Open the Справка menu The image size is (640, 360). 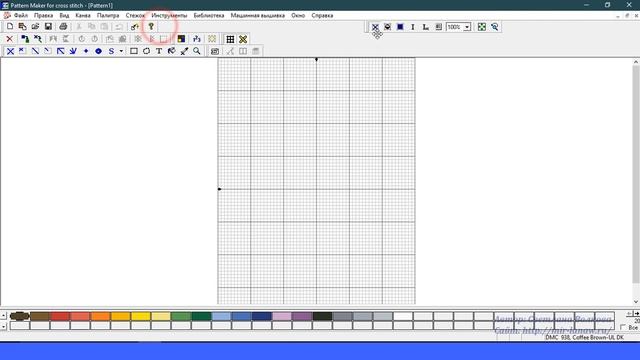tap(322, 16)
